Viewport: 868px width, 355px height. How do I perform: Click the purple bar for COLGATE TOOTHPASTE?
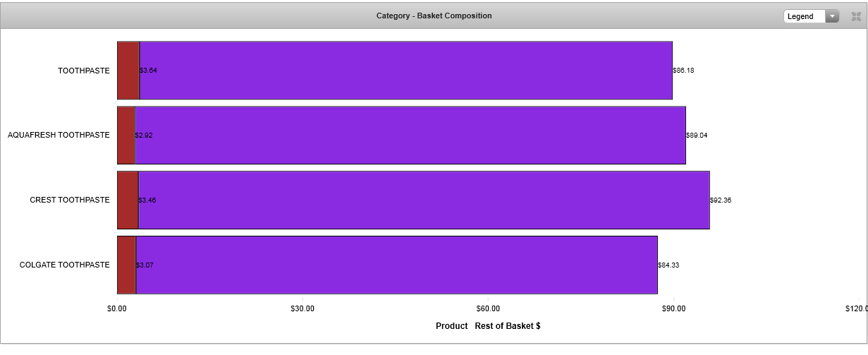click(x=396, y=265)
